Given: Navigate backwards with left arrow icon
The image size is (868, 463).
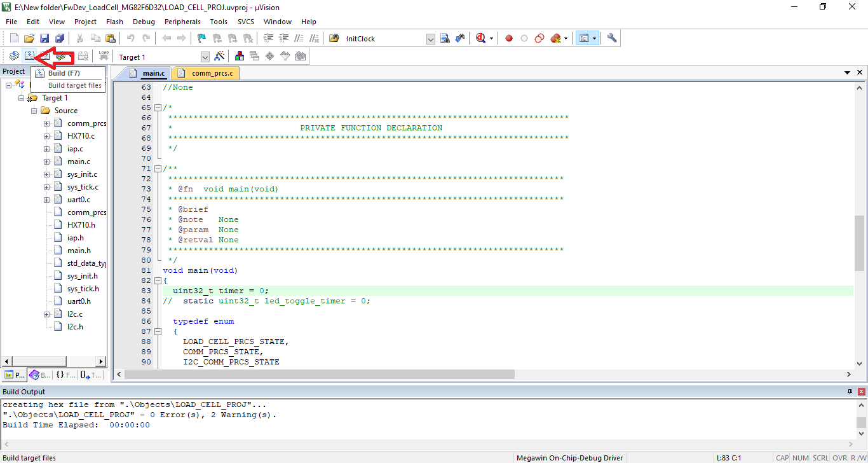Looking at the screenshot, I should (166, 38).
